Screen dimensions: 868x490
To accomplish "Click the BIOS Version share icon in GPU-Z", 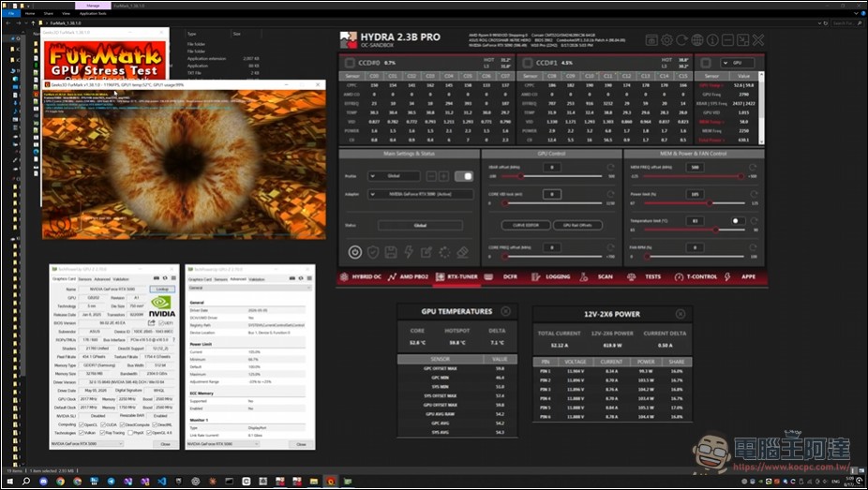I will click(x=151, y=322).
